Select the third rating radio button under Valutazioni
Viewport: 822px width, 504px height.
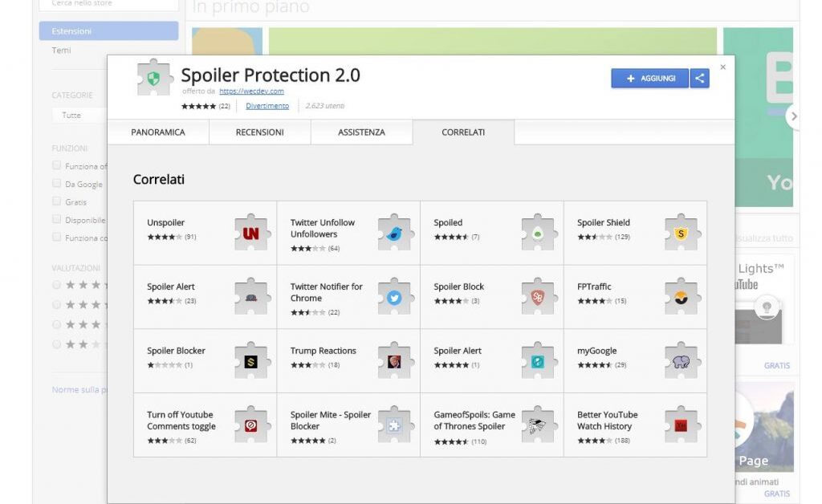click(x=57, y=325)
